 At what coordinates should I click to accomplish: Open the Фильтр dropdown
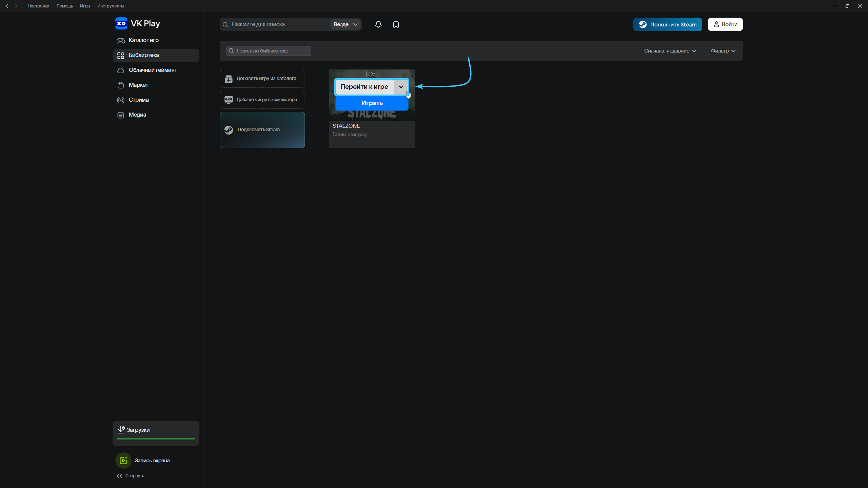pyautogui.click(x=723, y=51)
